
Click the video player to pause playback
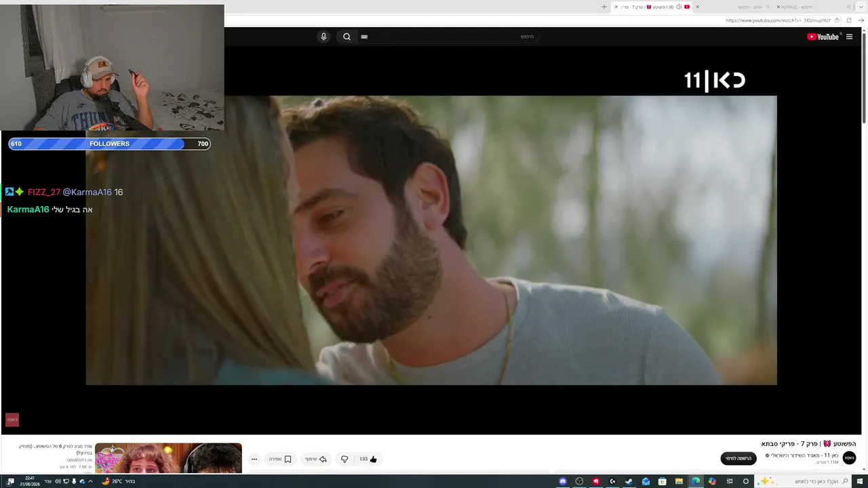click(x=431, y=240)
